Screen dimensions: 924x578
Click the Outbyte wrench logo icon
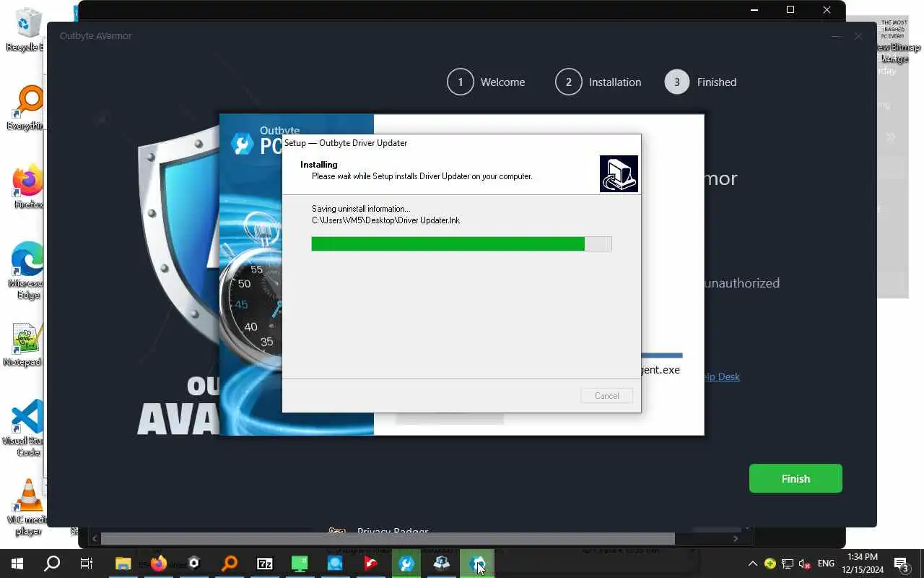(x=242, y=144)
